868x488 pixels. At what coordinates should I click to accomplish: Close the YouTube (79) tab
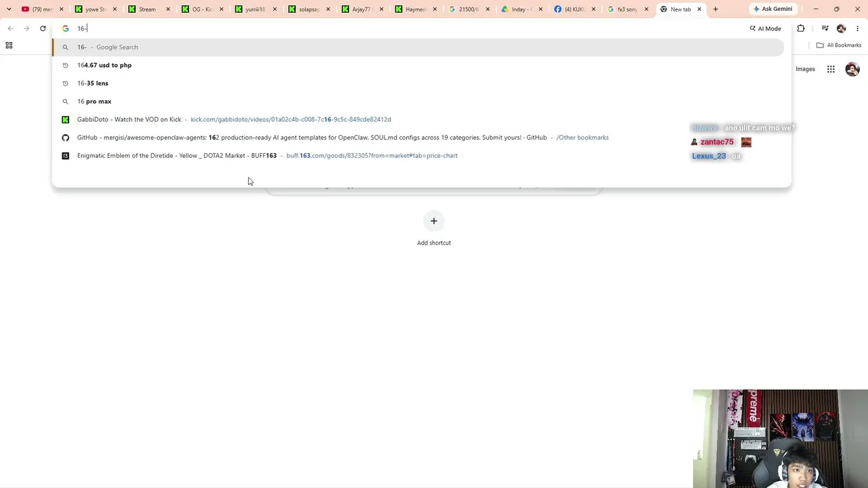(x=62, y=9)
